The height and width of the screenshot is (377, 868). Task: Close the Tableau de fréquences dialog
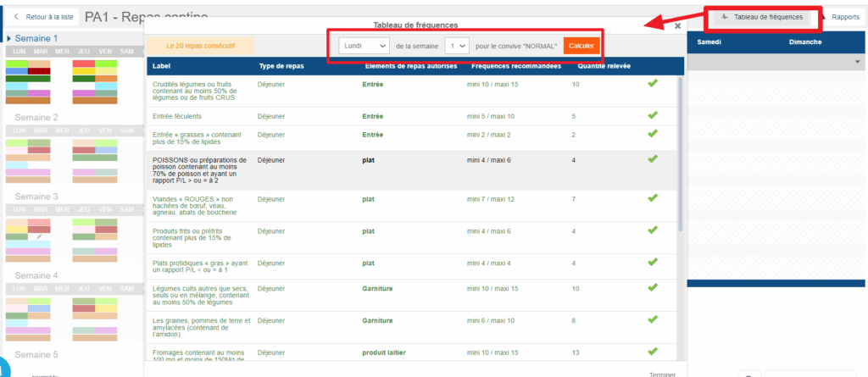[x=677, y=26]
